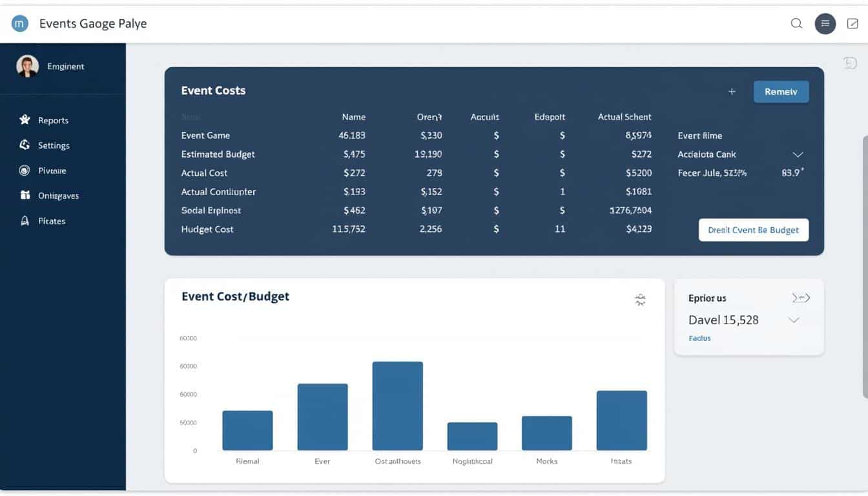The width and height of the screenshot is (868, 496).
Task: Open the round hamburger menu icon
Action: [x=825, y=24]
